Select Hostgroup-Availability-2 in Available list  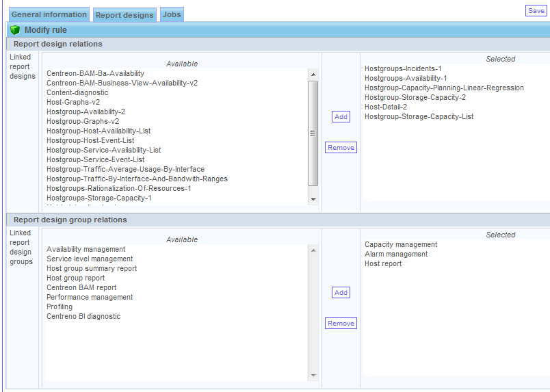coord(86,112)
